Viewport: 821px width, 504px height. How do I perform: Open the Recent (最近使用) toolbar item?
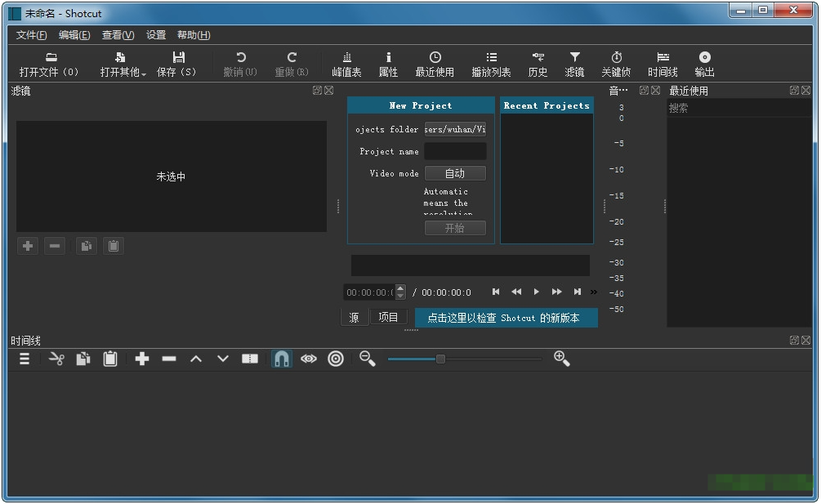point(435,65)
